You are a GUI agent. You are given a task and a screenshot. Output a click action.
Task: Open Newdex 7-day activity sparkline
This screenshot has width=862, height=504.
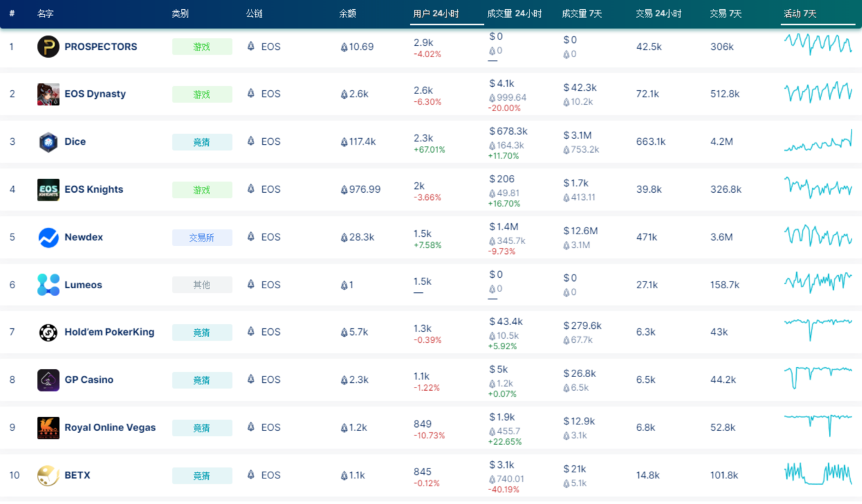(x=818, y=236)
